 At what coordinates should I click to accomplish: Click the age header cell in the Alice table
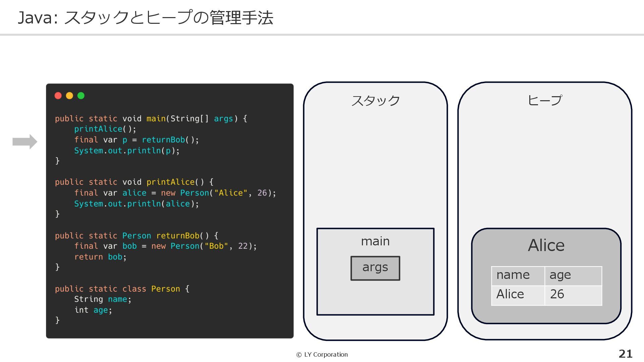pos(573,276)
